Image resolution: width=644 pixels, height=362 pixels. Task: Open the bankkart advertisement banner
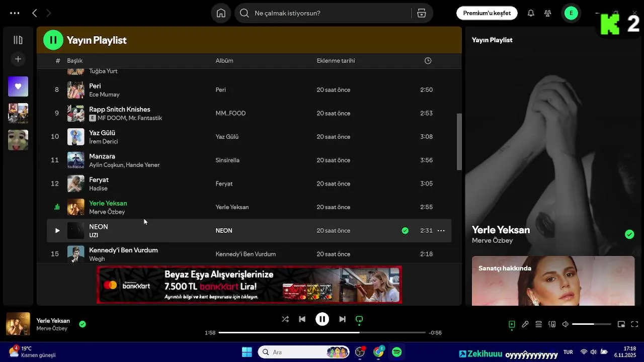pyautogui.click(x=249, y=285)
